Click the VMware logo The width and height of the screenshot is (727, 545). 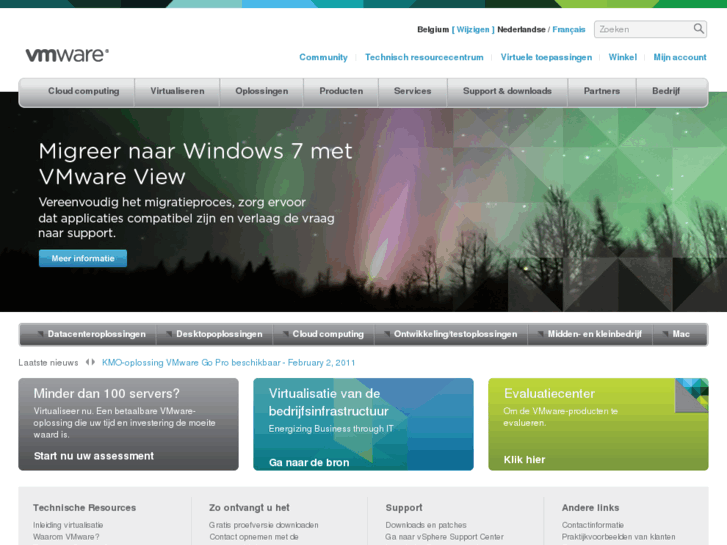coord(67,55)
